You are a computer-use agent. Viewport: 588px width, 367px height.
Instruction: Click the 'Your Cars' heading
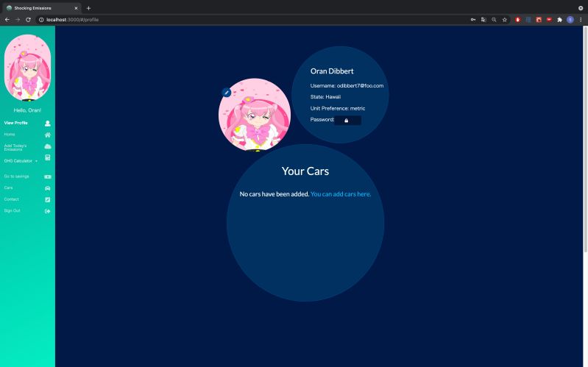(305, 171)
